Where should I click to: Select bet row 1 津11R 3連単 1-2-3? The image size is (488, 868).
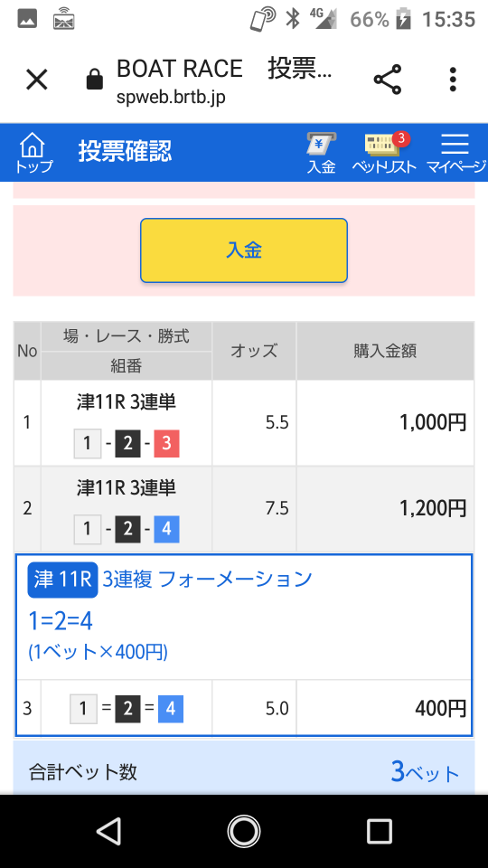pos(244,423)
